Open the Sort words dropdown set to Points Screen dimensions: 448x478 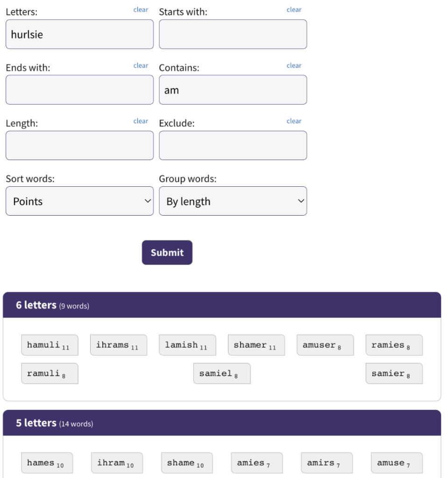coord(79,201)
